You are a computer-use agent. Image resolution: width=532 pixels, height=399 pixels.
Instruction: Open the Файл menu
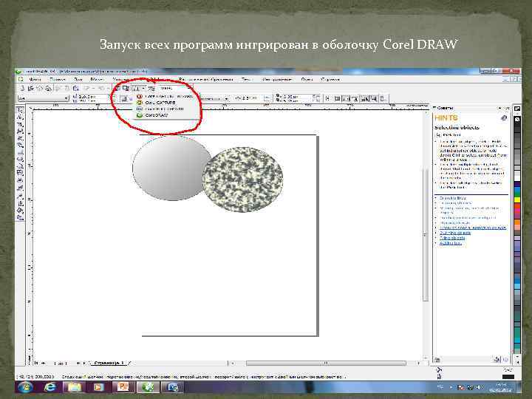[x=35, y=79]
